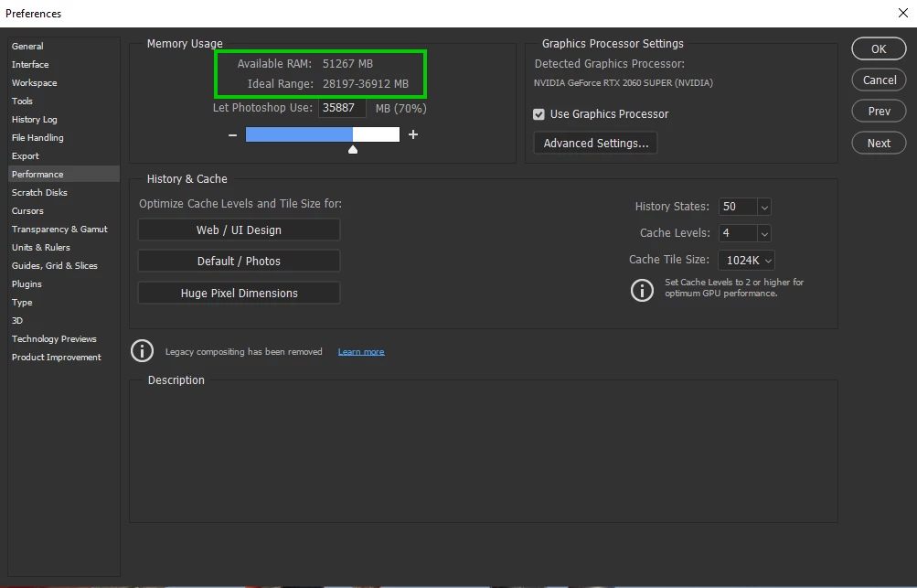Open the Learn more link
This screenshot has width=917, height=588.
pos(361,352)
